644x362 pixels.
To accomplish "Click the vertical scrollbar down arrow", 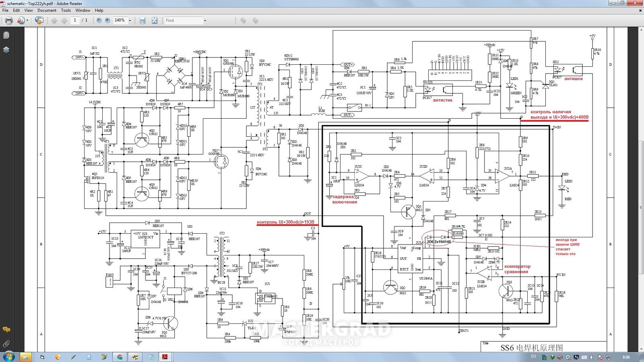I will 641,350.
